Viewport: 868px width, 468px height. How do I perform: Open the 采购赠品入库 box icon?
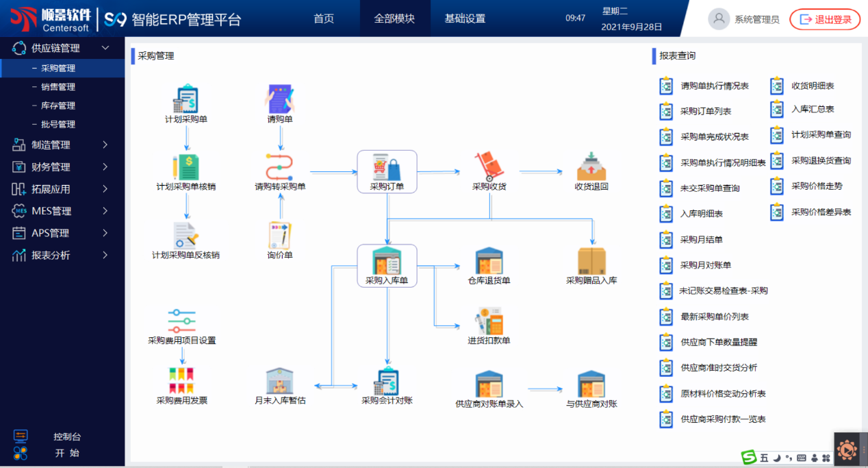[591, 261]
